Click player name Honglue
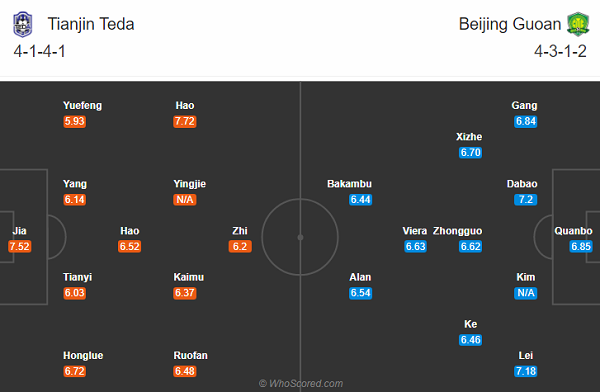600x392 pixels. tap(83, 356)
